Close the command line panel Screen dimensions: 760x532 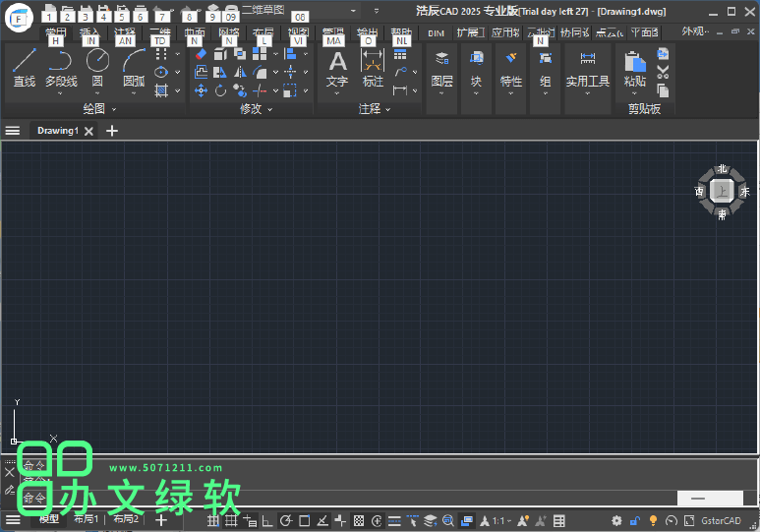click(9, 472)
